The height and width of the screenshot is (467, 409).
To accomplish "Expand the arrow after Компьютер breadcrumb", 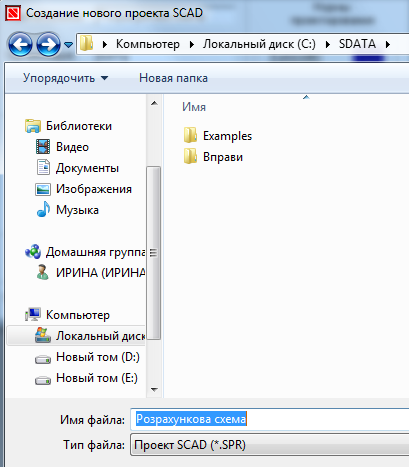I will 191,44.
